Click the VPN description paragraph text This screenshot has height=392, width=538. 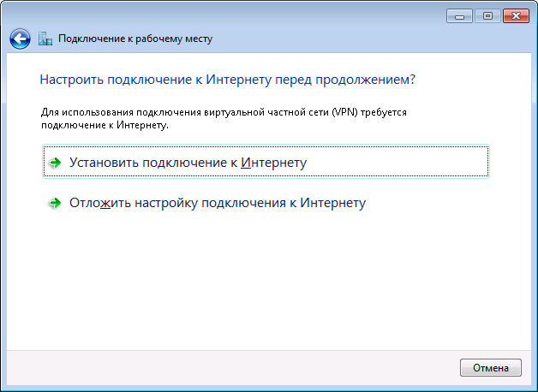click(224, 119)
